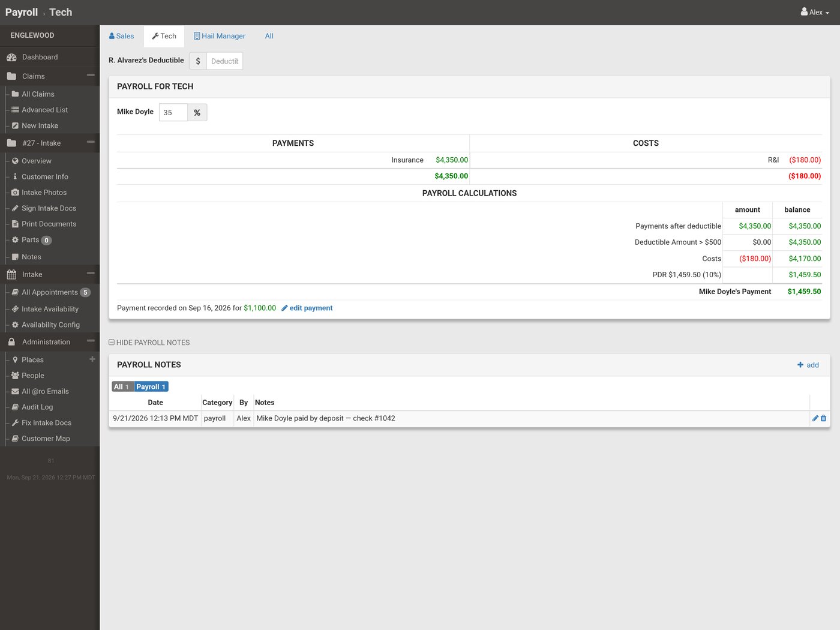Open the Hail Manager tab
The width and height of the screenshot is (840, 630).
click(x=219, y=36)
